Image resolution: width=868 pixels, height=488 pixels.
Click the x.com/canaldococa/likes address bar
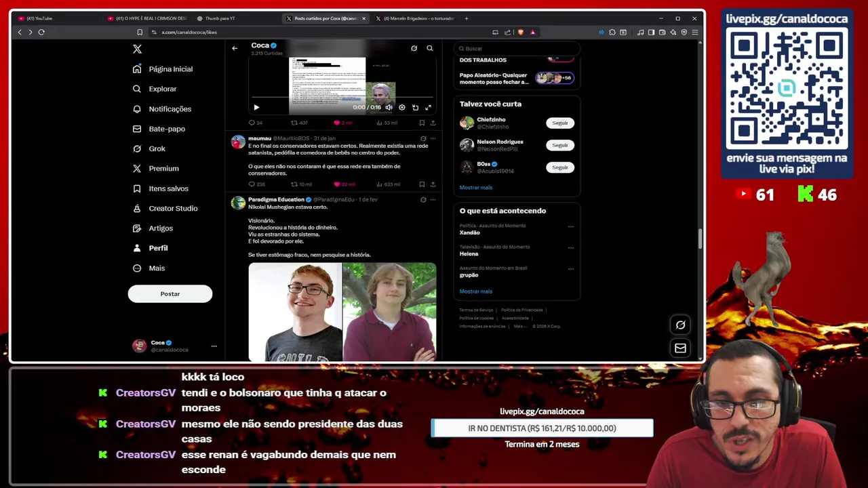tap(319, 32)
